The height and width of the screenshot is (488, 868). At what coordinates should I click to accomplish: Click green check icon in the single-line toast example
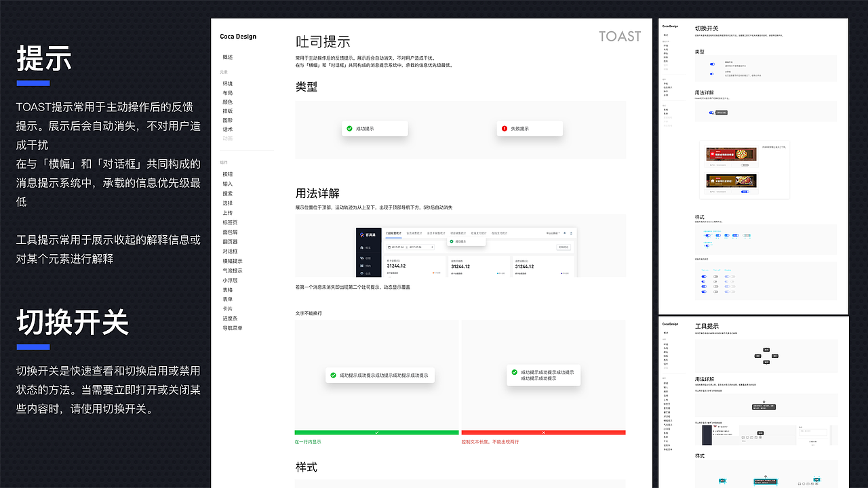(x=333, y=375)
